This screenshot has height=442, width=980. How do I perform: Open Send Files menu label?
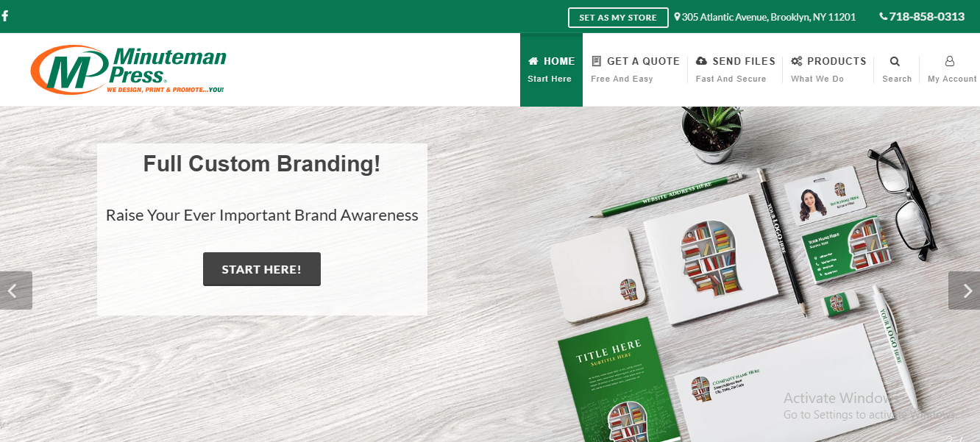point(744,61)
